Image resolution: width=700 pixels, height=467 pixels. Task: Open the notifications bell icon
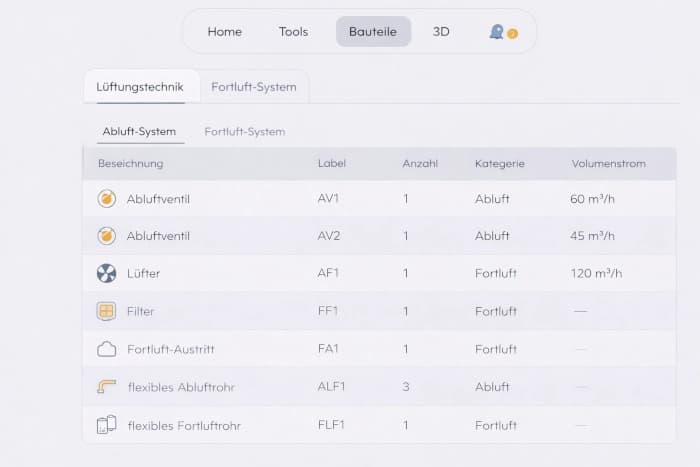pyautogui.click(x=497, y=32)
